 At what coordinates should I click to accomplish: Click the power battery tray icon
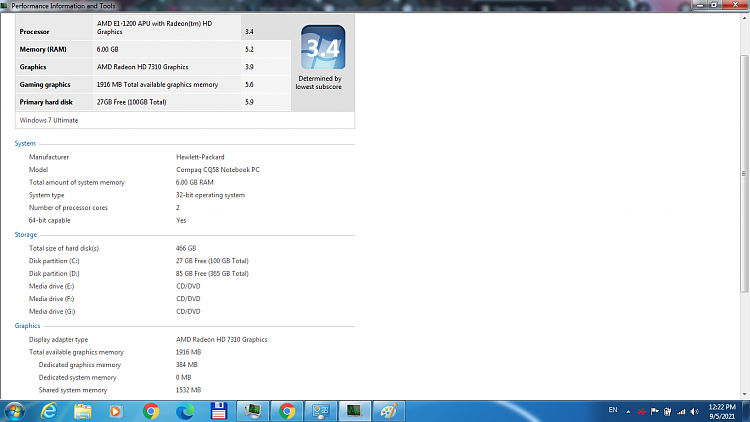pos(668,411)
